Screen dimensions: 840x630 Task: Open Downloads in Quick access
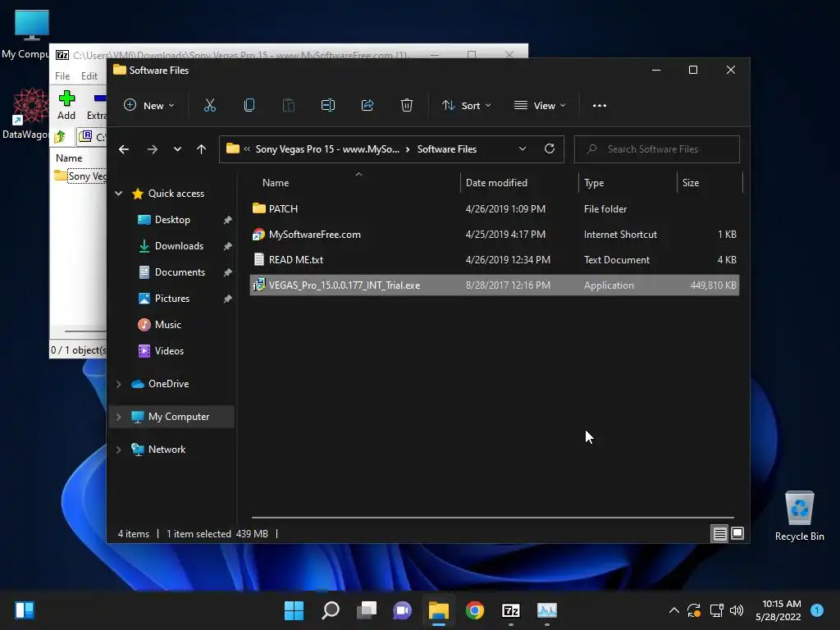(x=178, y=246)
